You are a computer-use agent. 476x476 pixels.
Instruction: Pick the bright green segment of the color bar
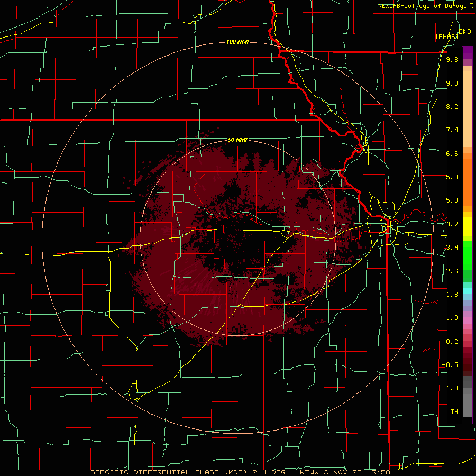point(467,255)
